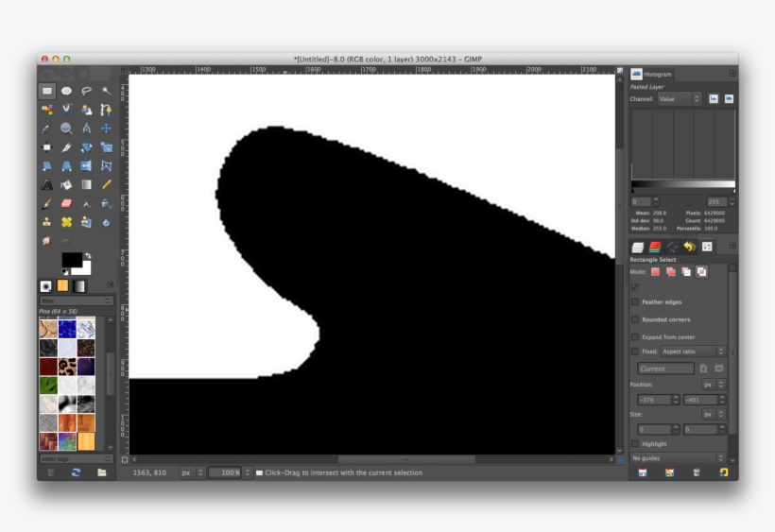Viewport: 775px width, 532px height.
Task: Open the black foreground color swatch
Action: pyautogui.click(x=71, y=260)
